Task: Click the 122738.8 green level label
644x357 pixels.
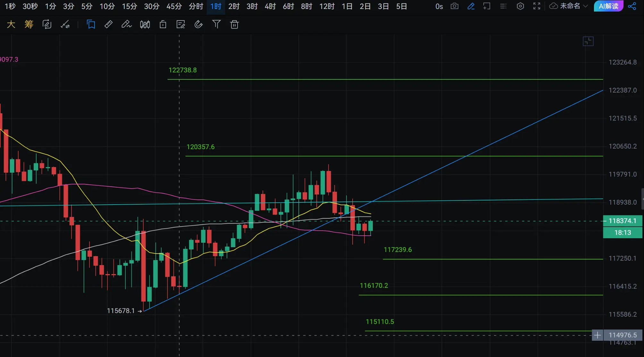Action: coord(183,70)
